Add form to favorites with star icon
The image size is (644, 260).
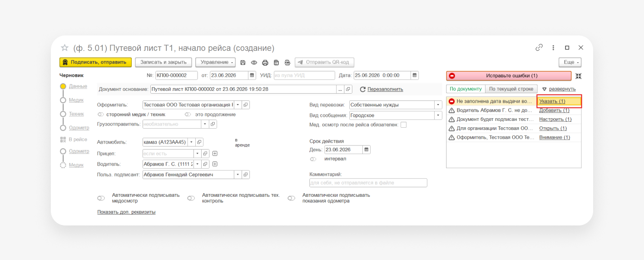[x=64, y=48]
